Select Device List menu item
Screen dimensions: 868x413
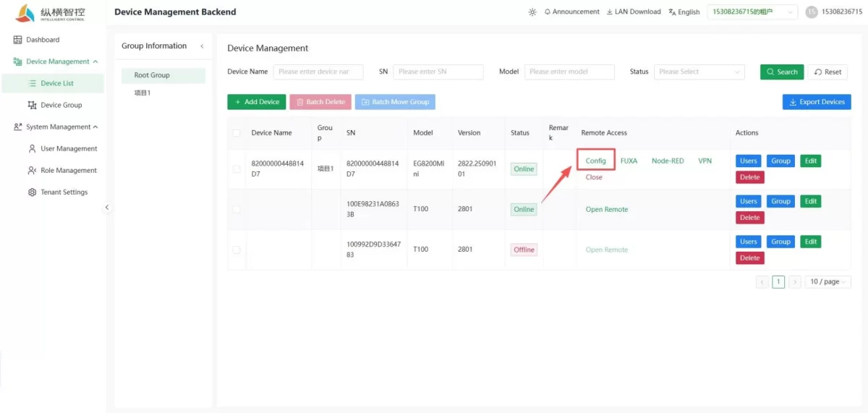pos(54,83)
